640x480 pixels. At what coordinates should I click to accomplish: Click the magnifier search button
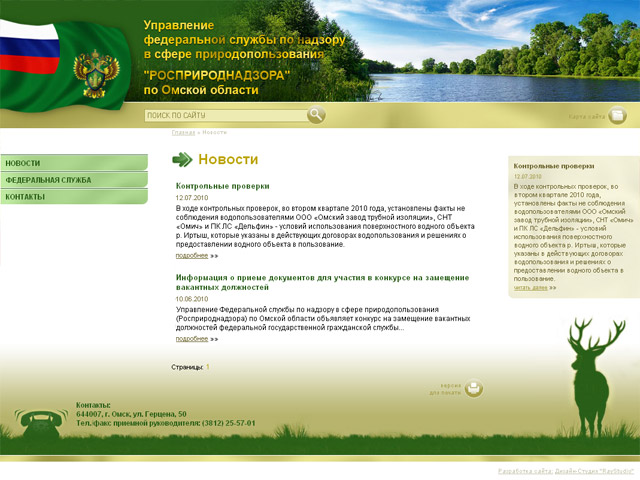[316, 115]
